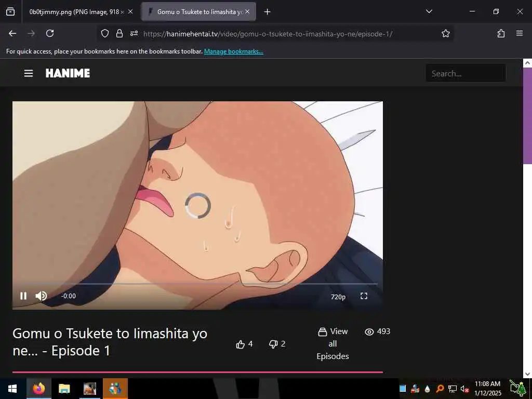Click the muted speaker tray icon
This screenshot has width=532, height=399.
[x=465, y=389]
